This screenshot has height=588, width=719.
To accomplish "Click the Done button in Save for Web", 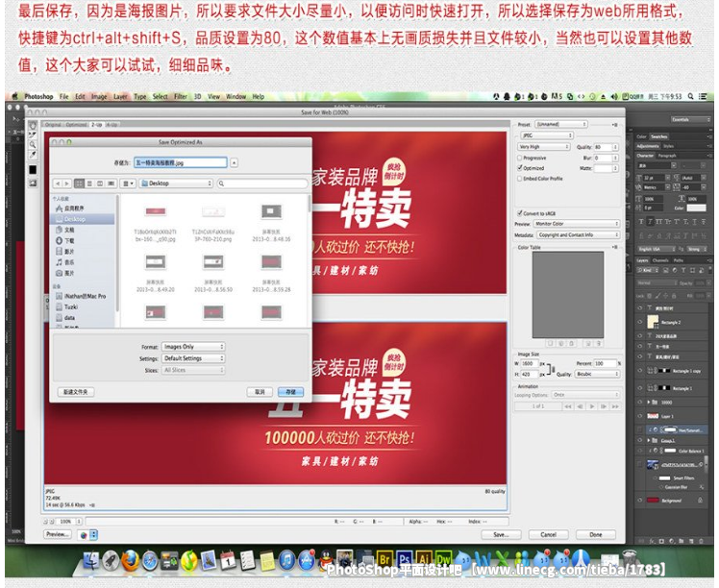I will [596, 535].
